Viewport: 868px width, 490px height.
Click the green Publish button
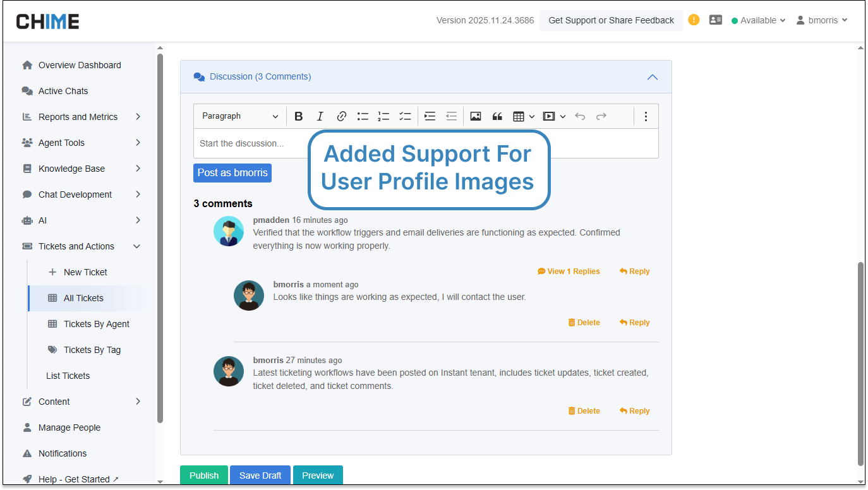click(x=204, y=475)
